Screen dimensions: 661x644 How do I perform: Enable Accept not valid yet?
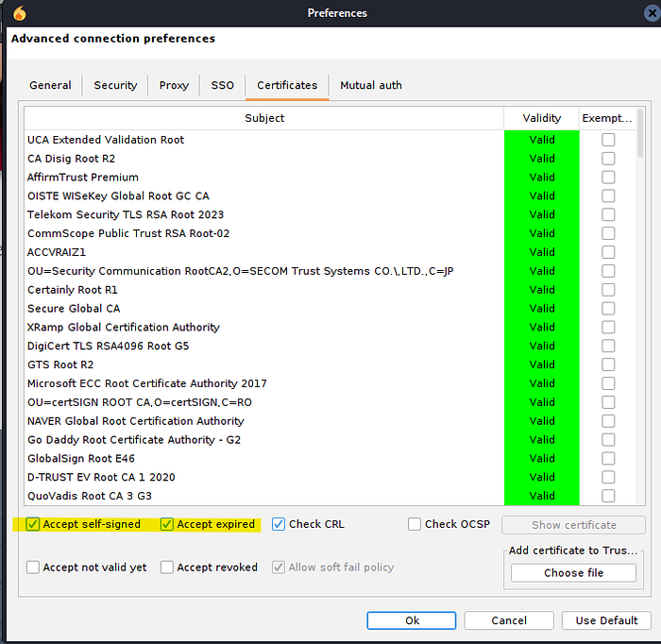point(32,568)
